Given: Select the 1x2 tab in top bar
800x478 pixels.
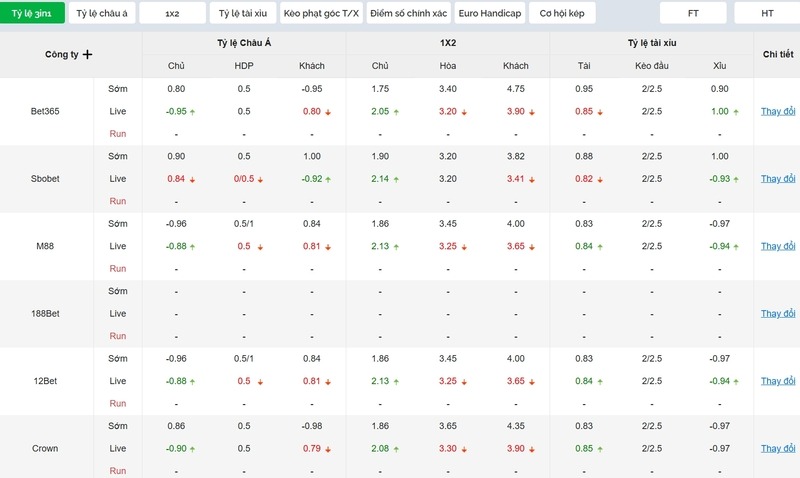Looking at the screenshot, I should pyautogui.click(x=172, y=13).
